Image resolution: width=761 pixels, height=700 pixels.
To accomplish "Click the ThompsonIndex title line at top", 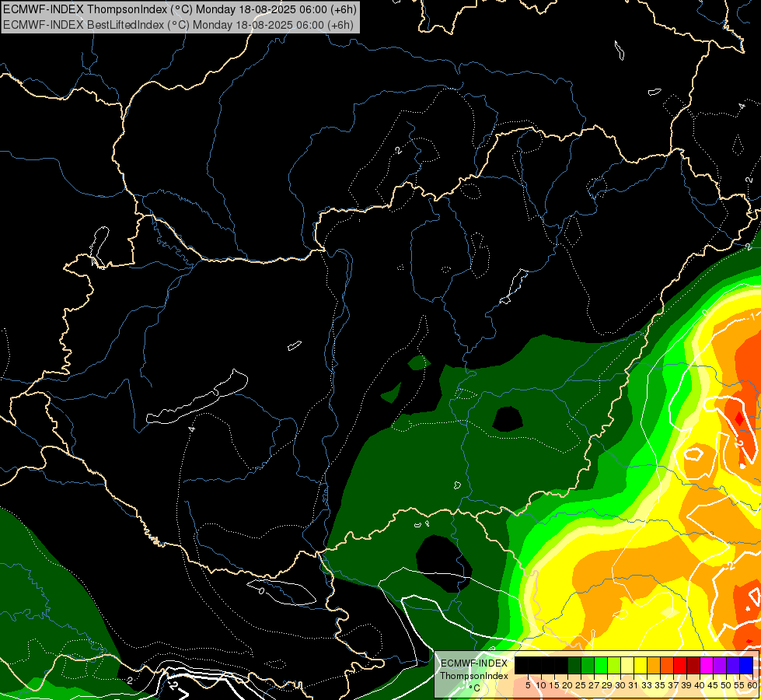I will (x=180, y=9).
